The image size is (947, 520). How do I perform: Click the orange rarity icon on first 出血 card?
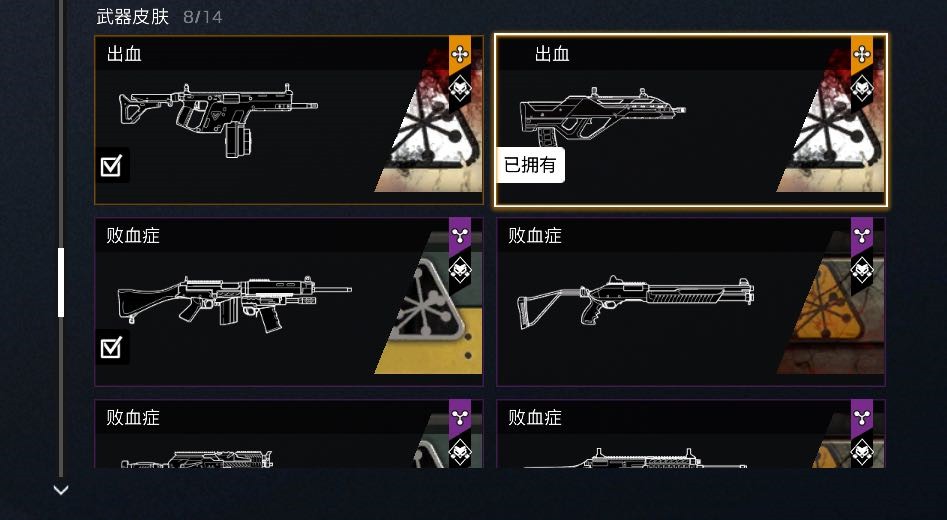(460, 55)
